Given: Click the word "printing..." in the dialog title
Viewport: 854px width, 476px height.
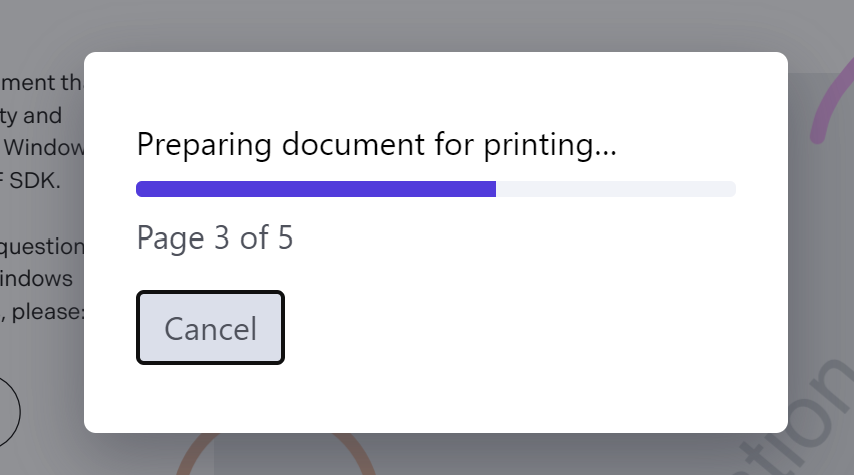Looking at the screenshot, I should pyautogui.click(x=550, y=145).
